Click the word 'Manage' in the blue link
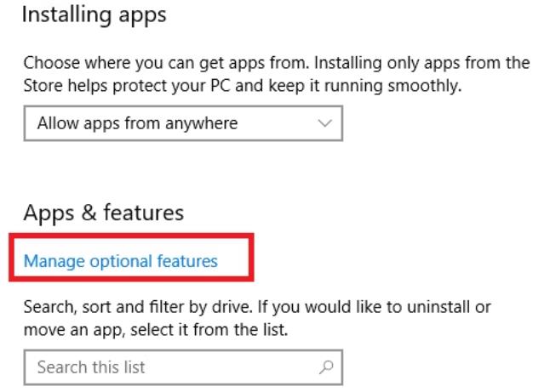550x392 pixels. (54, 262)
